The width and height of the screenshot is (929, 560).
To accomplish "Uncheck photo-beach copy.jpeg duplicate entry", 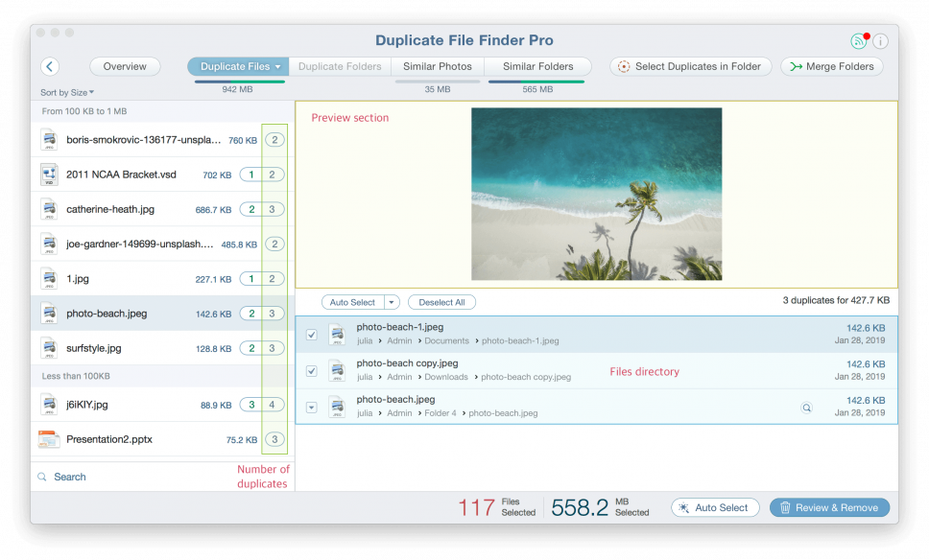I will 311,370.
